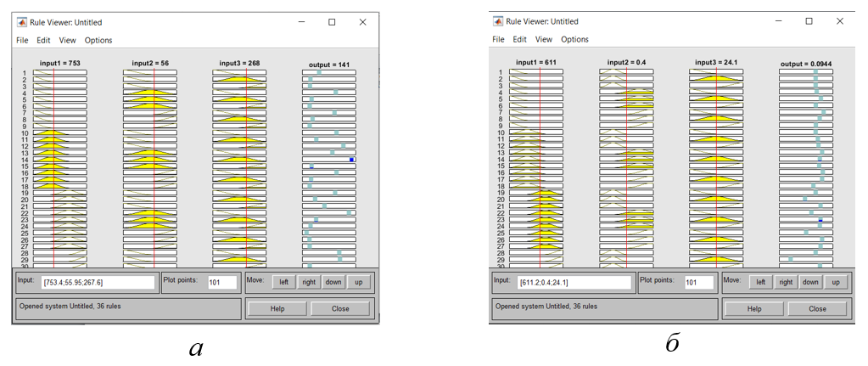Click the red line slider under input2 = 0.4
Image resolution: width=868 pixels, height=366 pixels.
click(x=627, y=170)
